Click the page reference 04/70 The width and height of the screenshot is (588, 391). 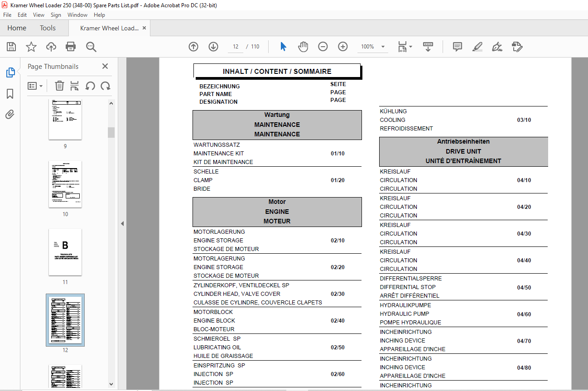tap(524, 341)
